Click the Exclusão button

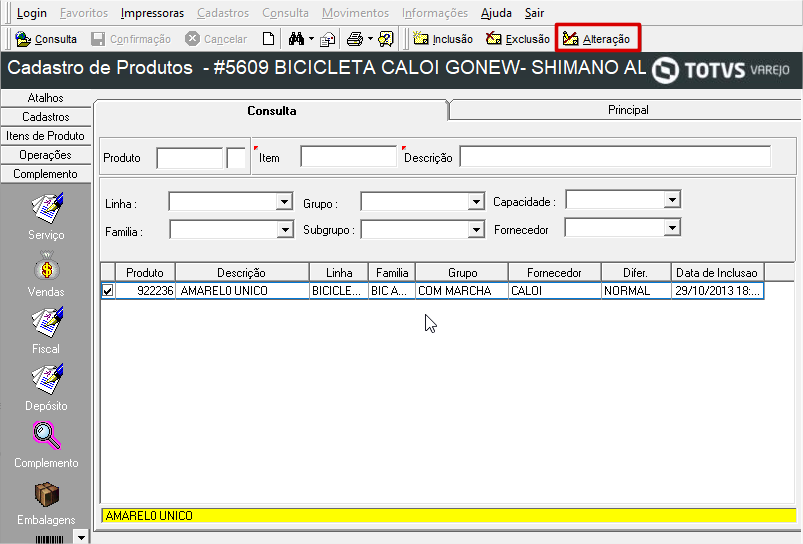518,39
